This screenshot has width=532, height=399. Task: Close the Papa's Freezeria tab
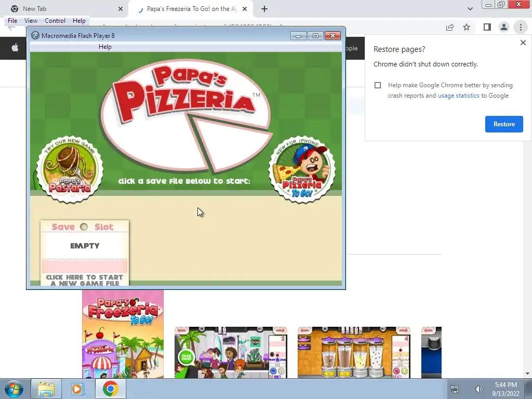[x=245, y=9]
